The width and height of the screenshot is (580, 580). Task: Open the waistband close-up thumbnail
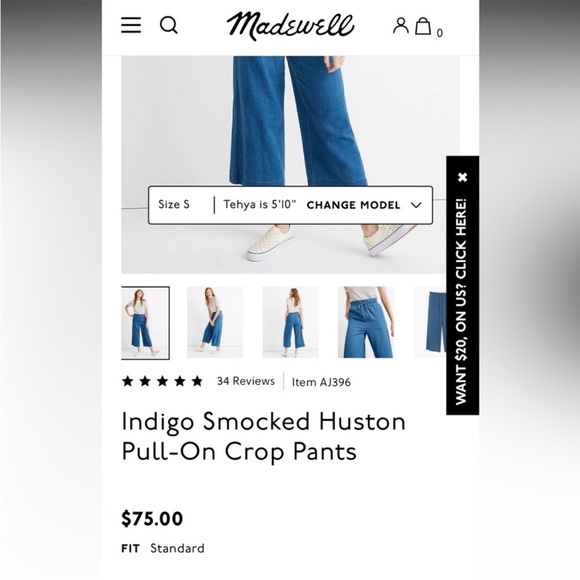click(366, 322)
